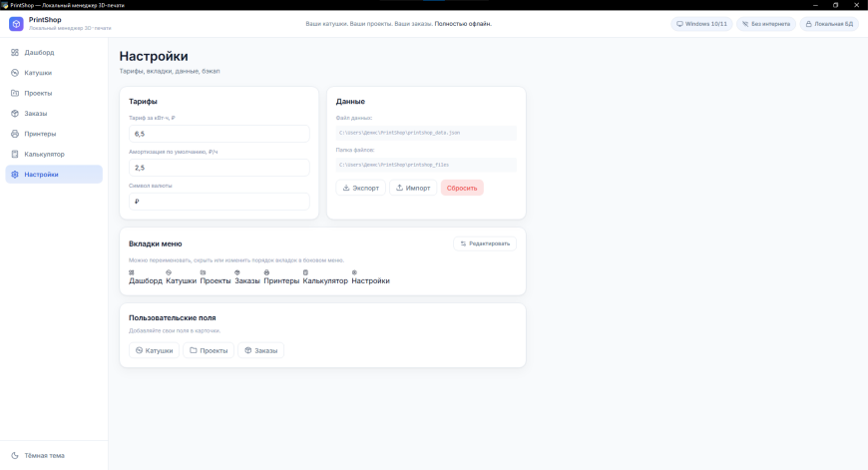Click the Настройки chip in Вкладки меню
868x470 pixels.
(x=370, y=277)
